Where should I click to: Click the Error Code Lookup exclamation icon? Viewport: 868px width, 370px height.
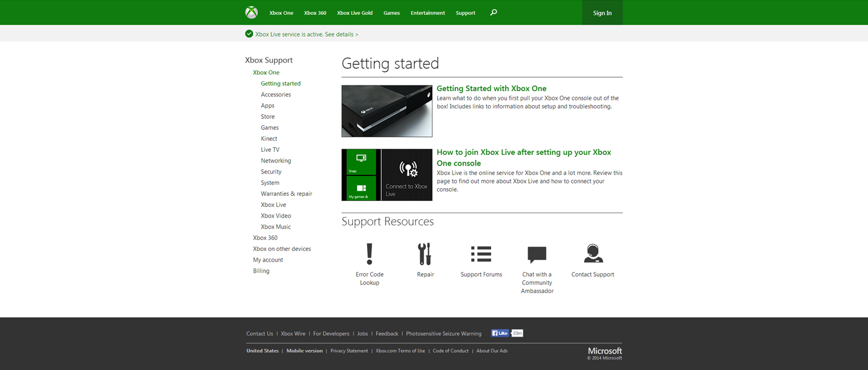370,254
